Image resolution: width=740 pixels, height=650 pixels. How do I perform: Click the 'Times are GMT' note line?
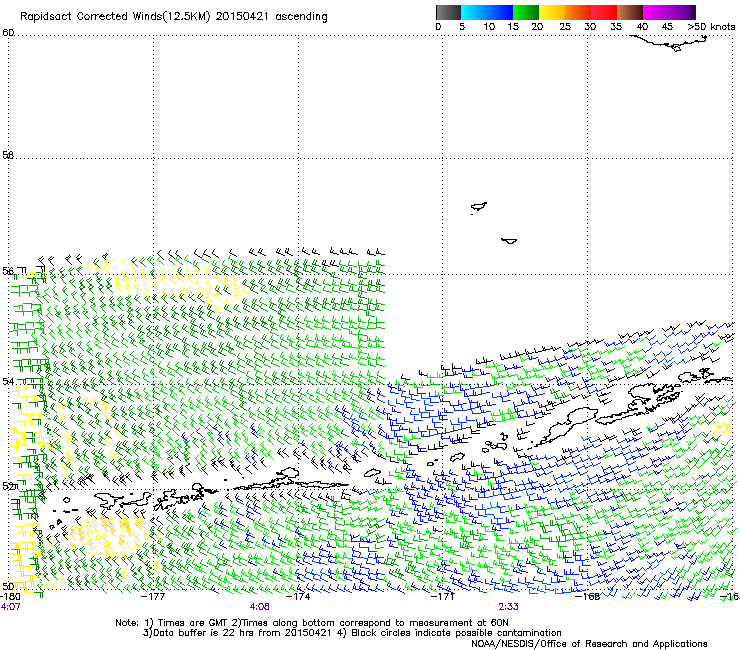(311, 623)
